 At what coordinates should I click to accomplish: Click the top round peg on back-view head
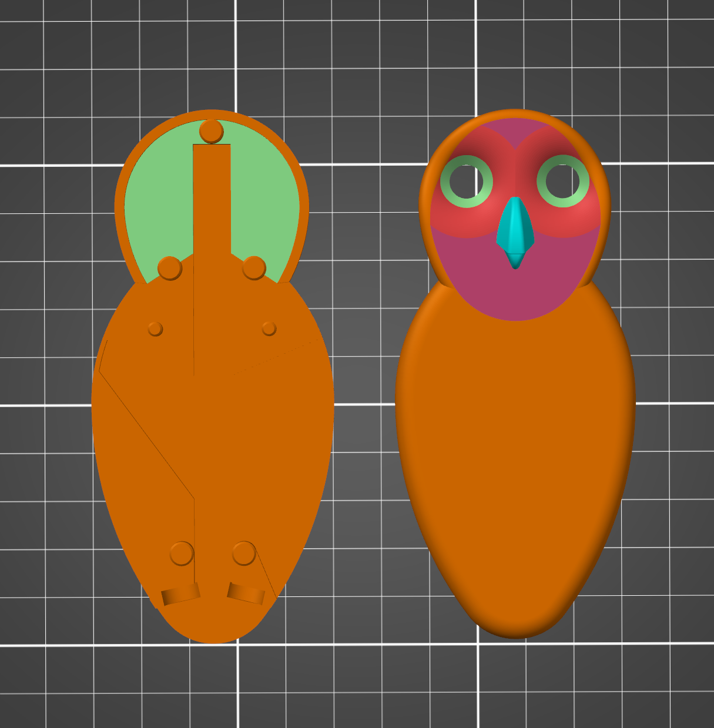pos(212,131)
